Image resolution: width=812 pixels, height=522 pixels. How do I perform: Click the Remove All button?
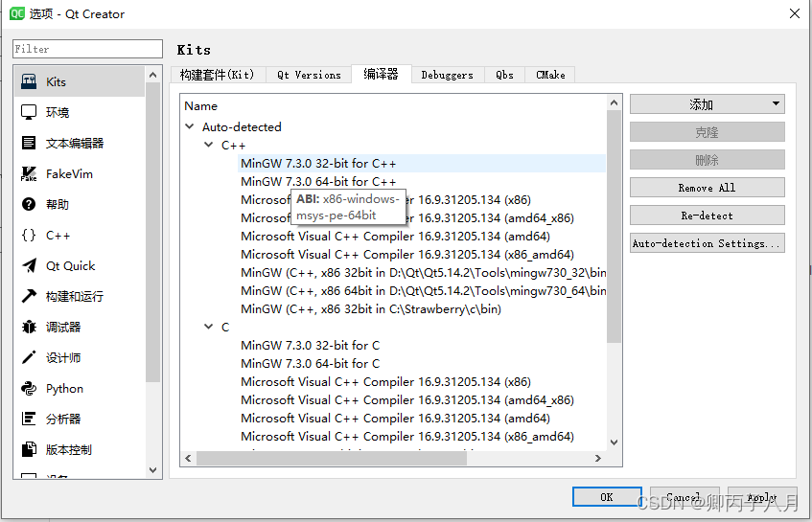click(708, 188)
